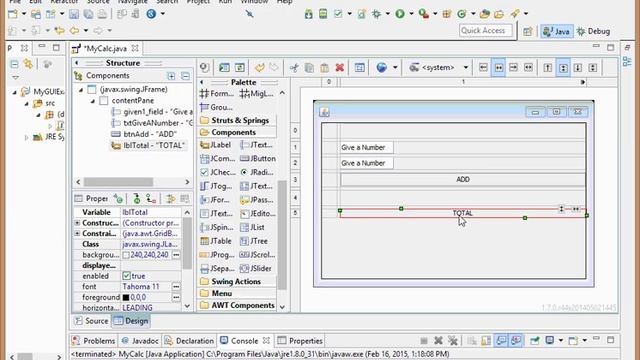
Task: Open the Javadoc tab
Action: click(140, 341)
